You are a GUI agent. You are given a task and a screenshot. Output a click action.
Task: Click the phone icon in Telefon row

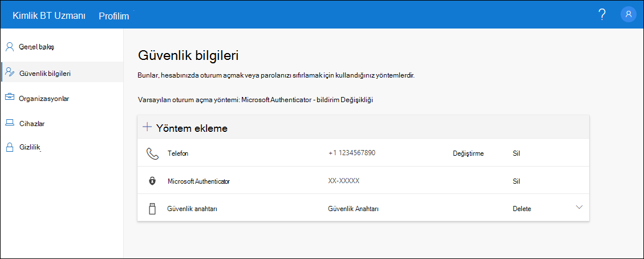coord(152,153)
